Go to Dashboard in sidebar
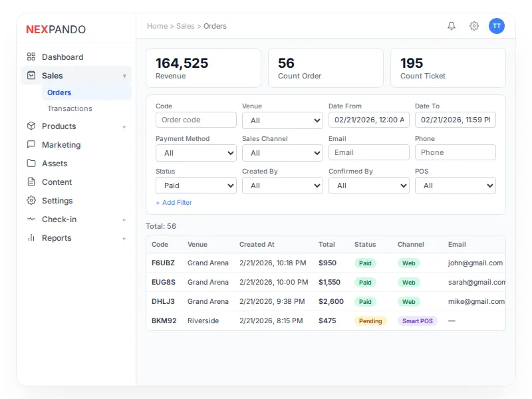 tap(76, 57)
